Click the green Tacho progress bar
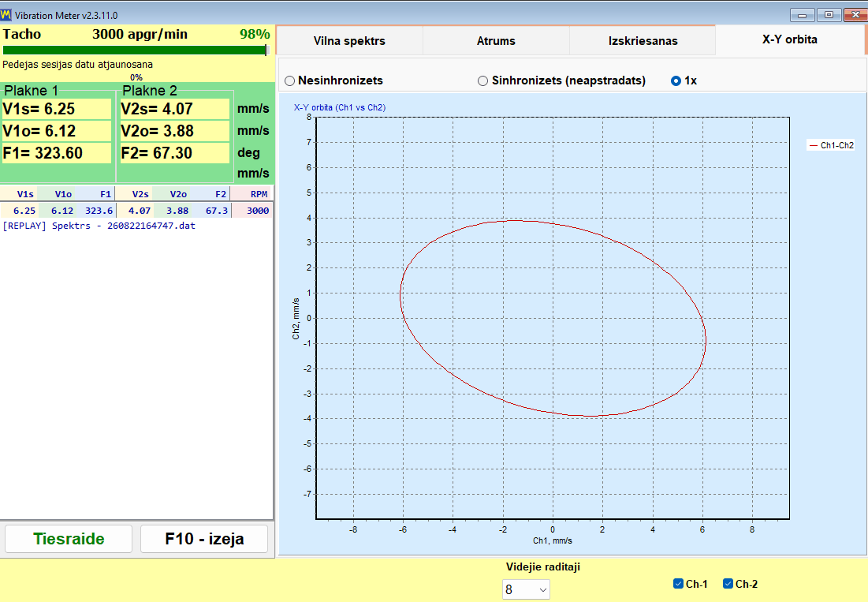Screen dimensions: 868x602 [x=135, y=50]
